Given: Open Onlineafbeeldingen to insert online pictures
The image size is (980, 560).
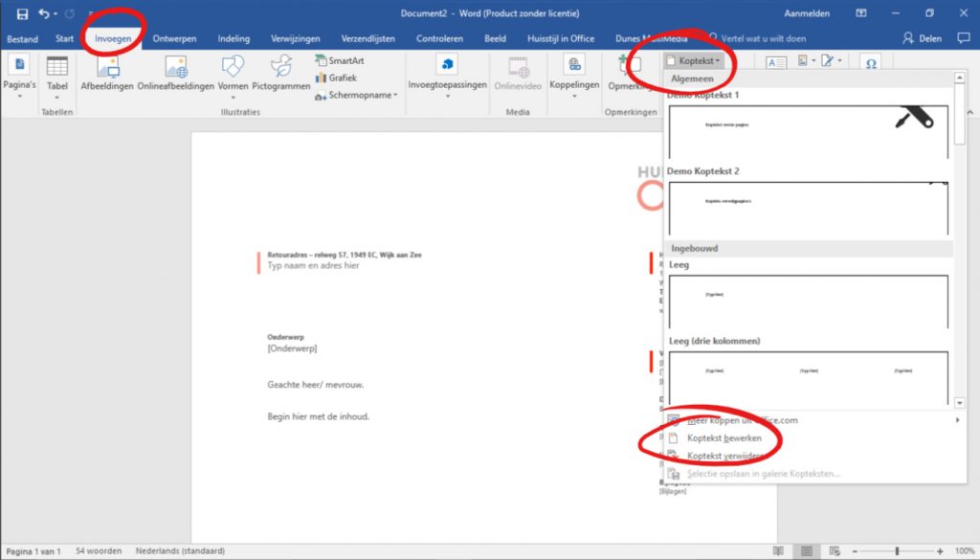Looking at the screenshot, I should (176, 75).
